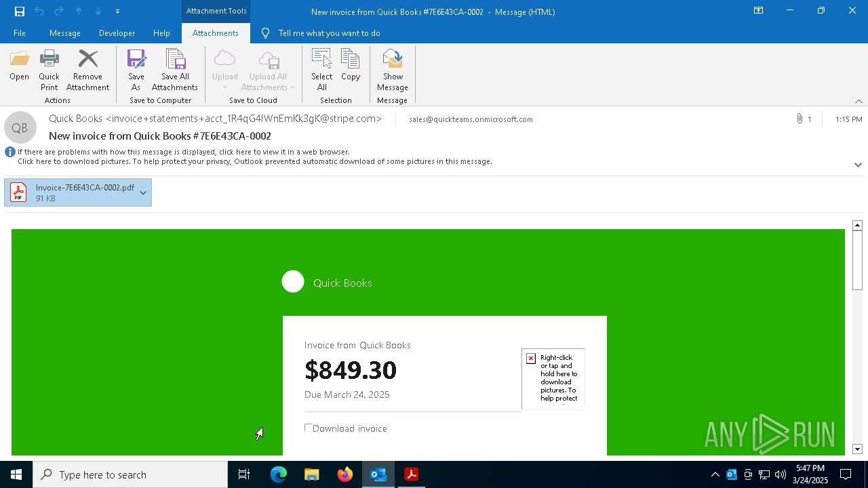Open the File menu
Image resolution: width=868 pixels, height=488 pixels.
point(20,33)
